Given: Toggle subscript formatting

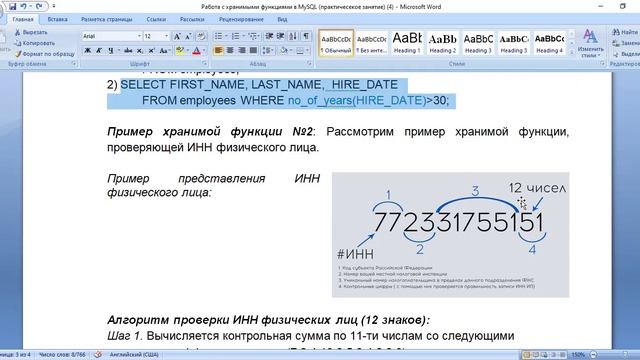Looking at the screenshot, I should tap(140, 51).
